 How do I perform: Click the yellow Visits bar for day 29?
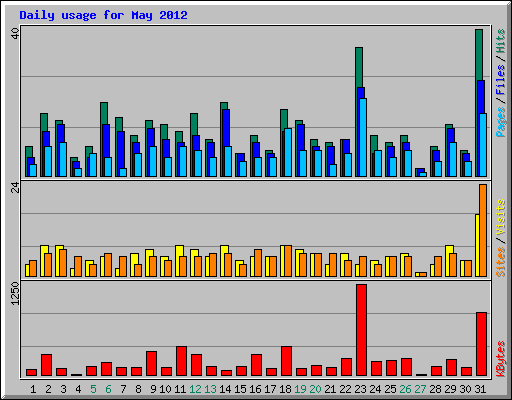pos(449,249)
